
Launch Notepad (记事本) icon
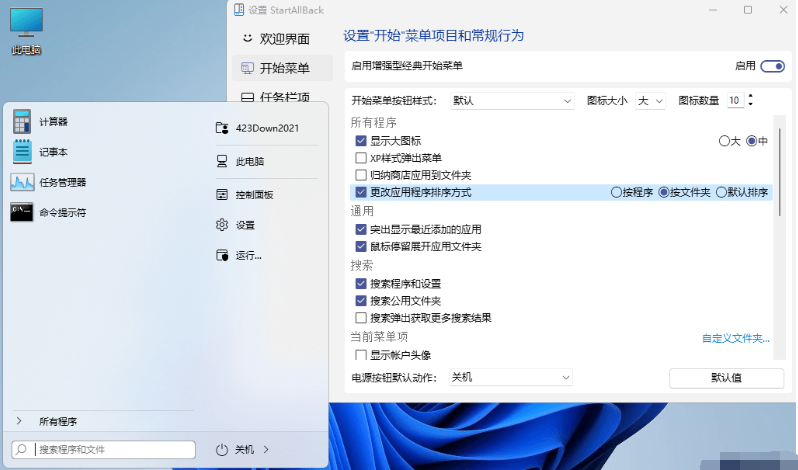22,152
